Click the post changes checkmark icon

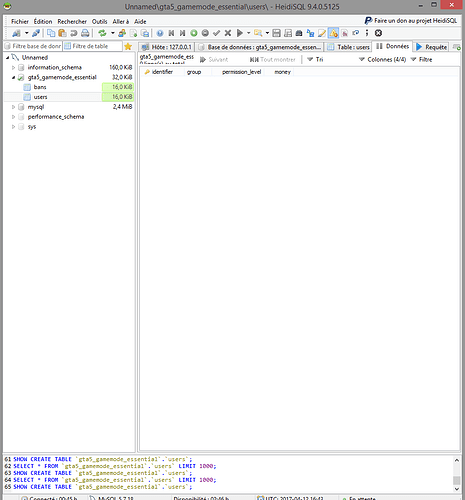click(216, 33)
